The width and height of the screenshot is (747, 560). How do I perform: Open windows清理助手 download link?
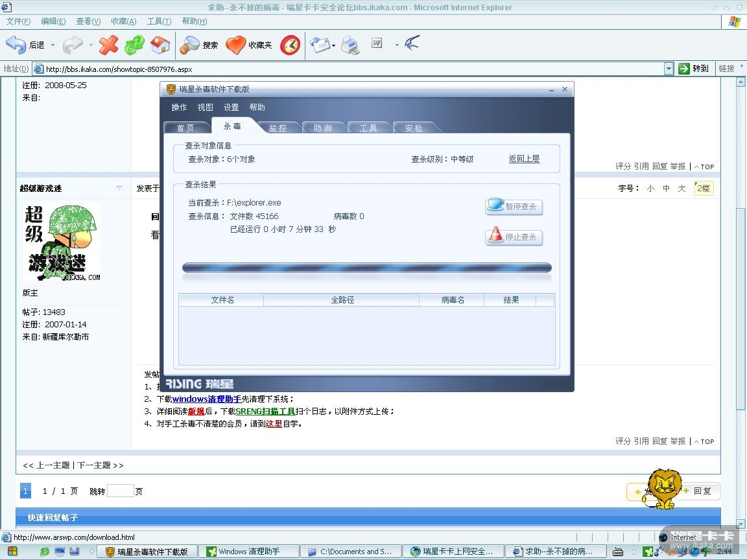tap(207, 399)
